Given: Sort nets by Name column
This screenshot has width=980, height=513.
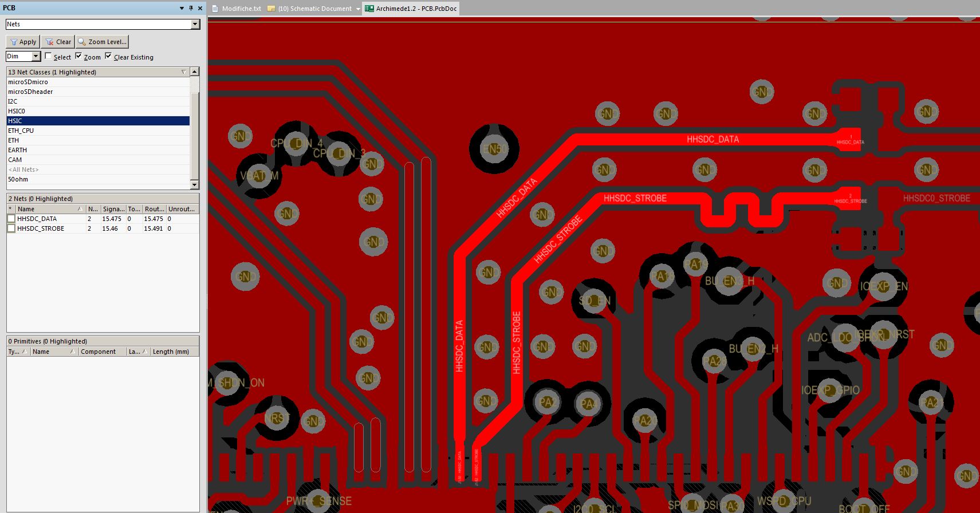Looking at the screenshot, I should (x=50, y=209).
